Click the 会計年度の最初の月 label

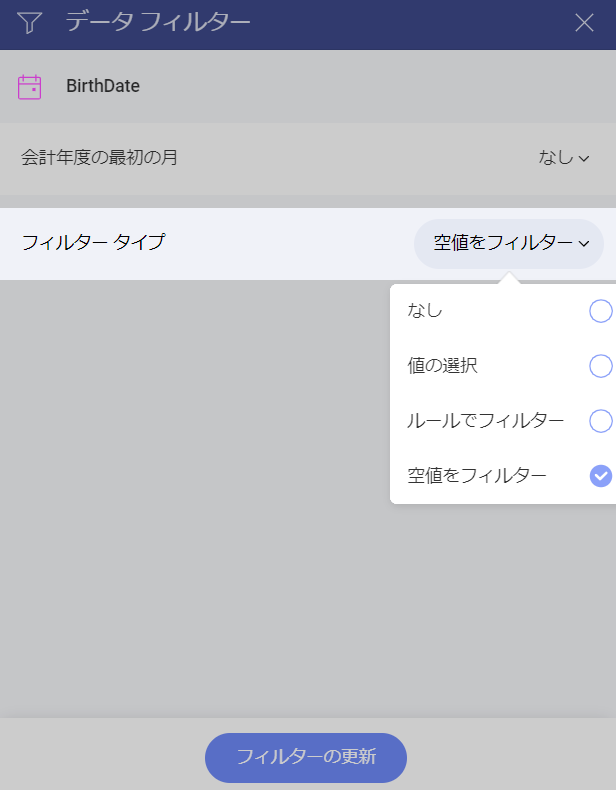pos(99,158)
